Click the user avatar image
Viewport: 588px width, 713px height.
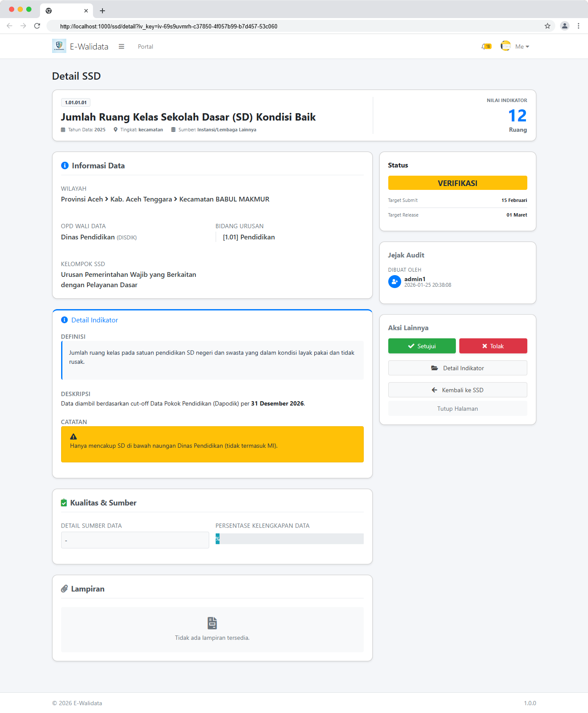[x=505, y=46]
